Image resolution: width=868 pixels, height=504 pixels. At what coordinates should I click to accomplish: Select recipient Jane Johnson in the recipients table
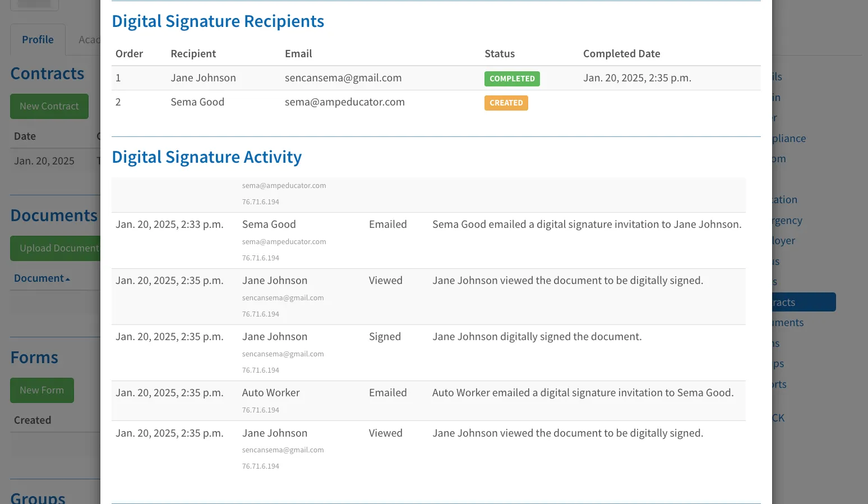tap(203, 78)
